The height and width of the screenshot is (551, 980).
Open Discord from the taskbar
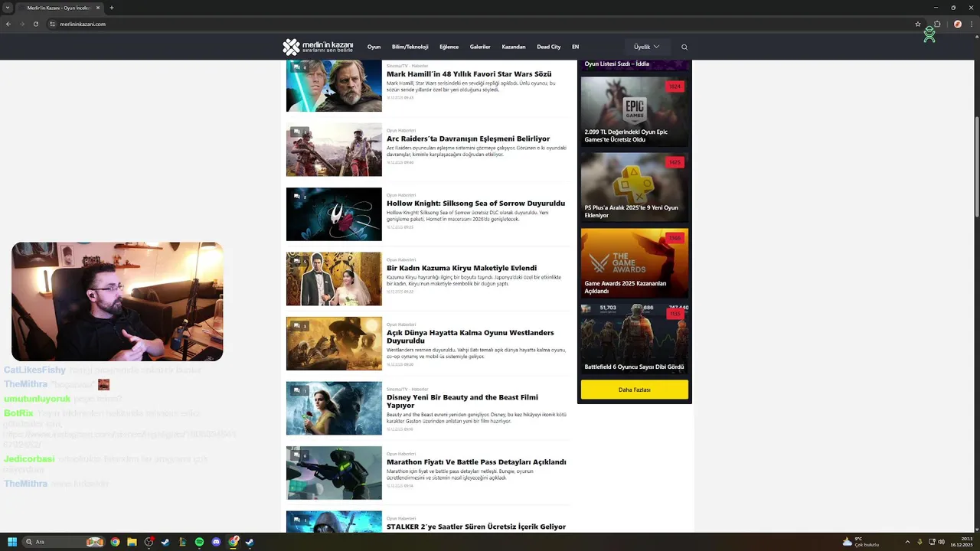(216, 542)
